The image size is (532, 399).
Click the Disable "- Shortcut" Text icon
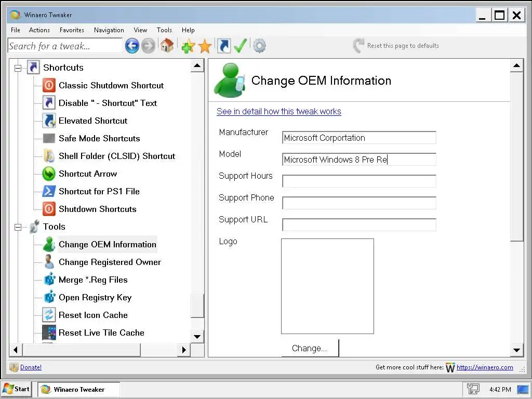point(49,103)
